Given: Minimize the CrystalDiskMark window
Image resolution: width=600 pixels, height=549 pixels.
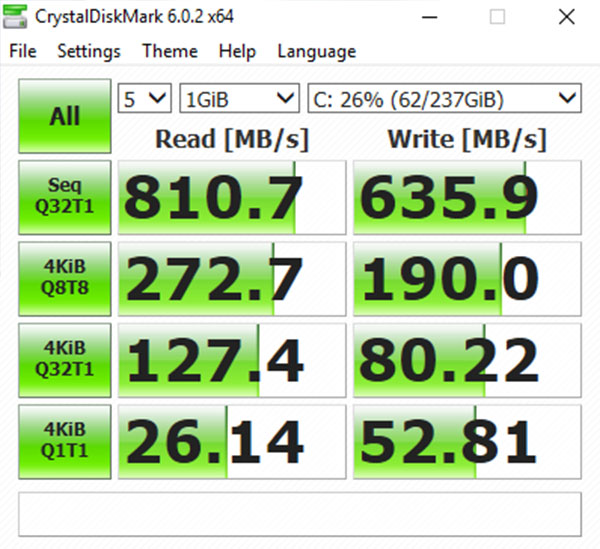Looking at the screenshot, I should point(429,17).
